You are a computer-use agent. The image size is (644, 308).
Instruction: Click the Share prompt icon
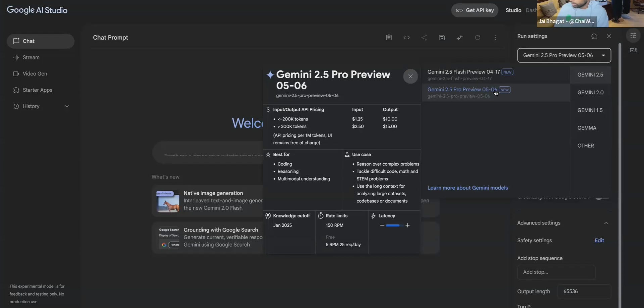(x=424, y=38)
